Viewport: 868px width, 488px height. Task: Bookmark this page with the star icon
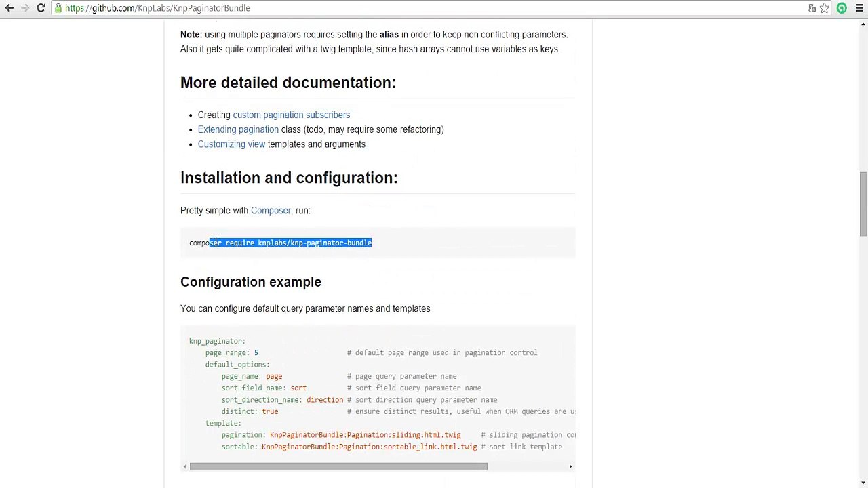pos(825,8)
